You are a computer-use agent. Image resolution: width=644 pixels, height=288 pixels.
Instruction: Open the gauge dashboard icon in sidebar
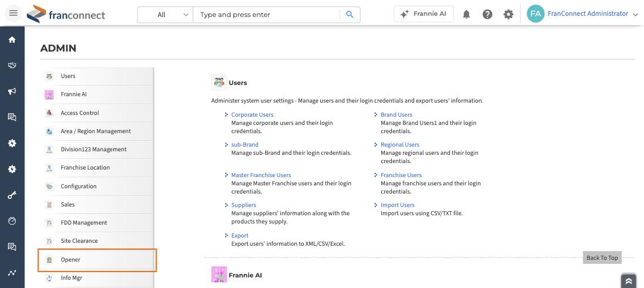(12, 221)
